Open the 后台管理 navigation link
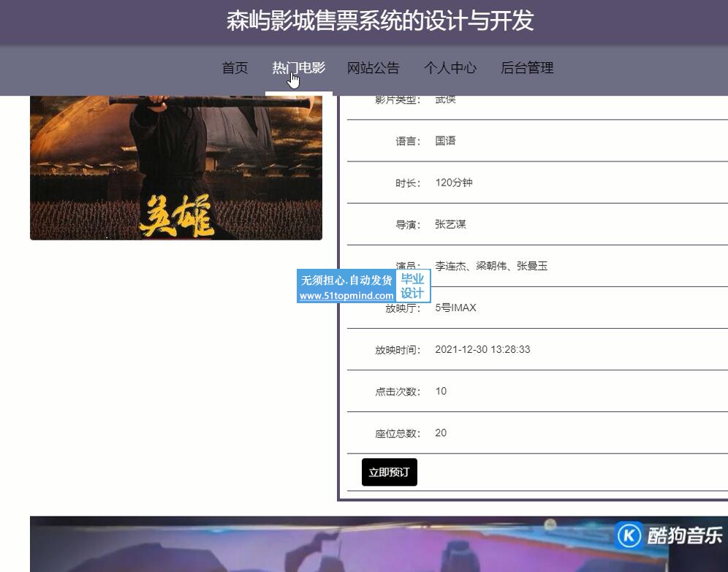The width and height of the screenshot is (728, 572). pos(527,68)
